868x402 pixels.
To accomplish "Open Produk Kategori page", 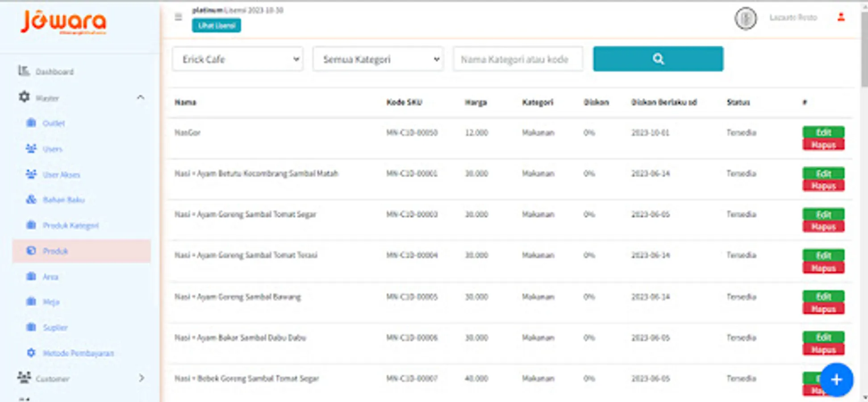I will [71, 225].
